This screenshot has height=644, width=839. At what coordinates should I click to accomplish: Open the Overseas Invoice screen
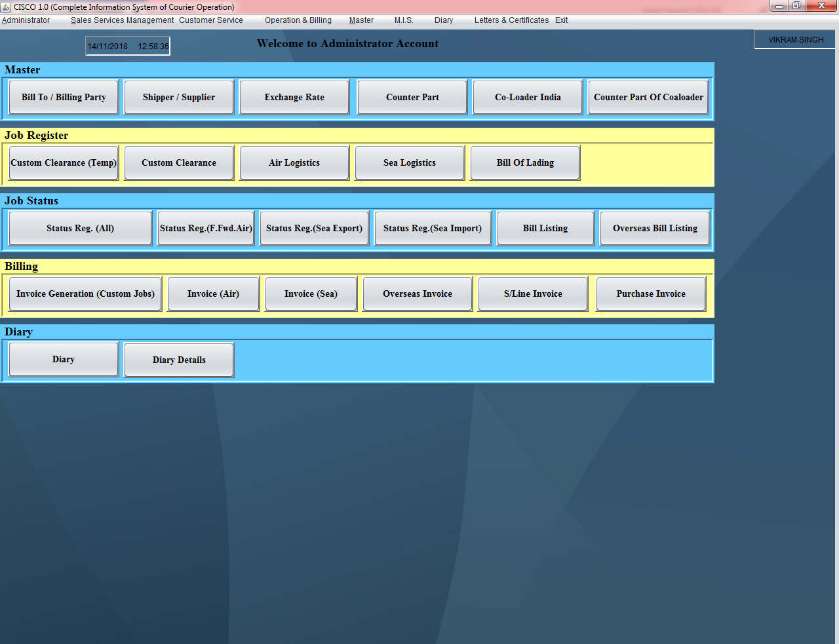(x=418, y=294)
